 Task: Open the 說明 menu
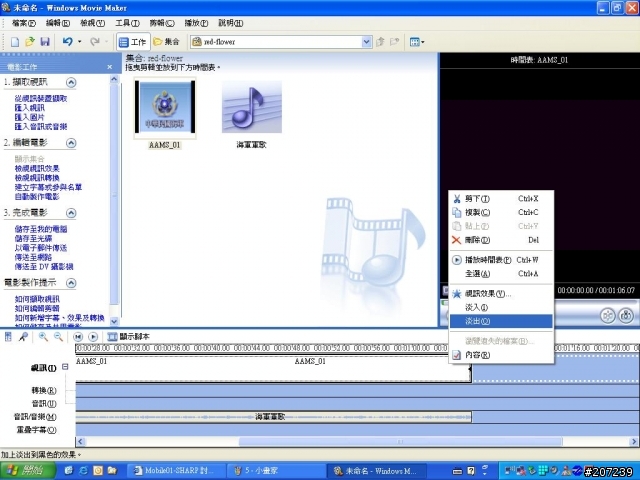click(231, 23)
